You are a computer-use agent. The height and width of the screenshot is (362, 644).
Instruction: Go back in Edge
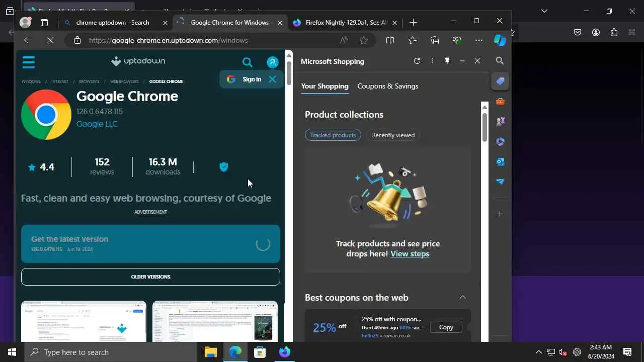(x=28, y=40)
